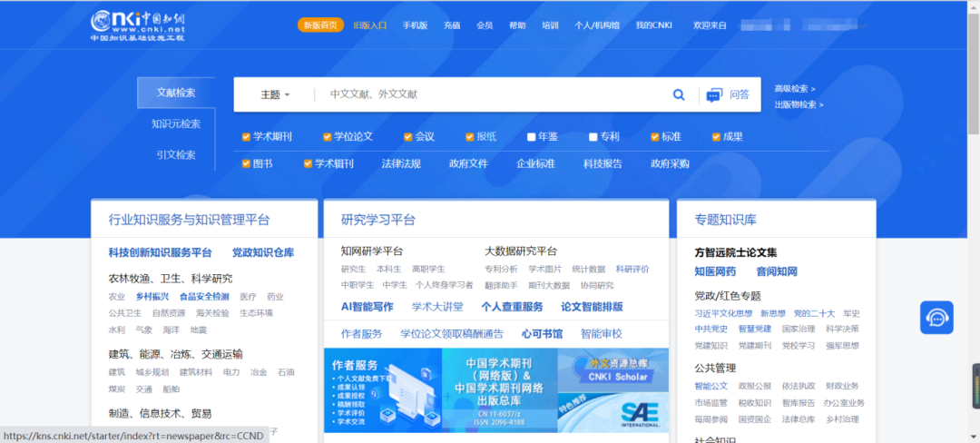Screen dimensions: 980x443
Task: Click the 知网研学平台 heading link
Action: pyautogui.click(x=372, y=251)
